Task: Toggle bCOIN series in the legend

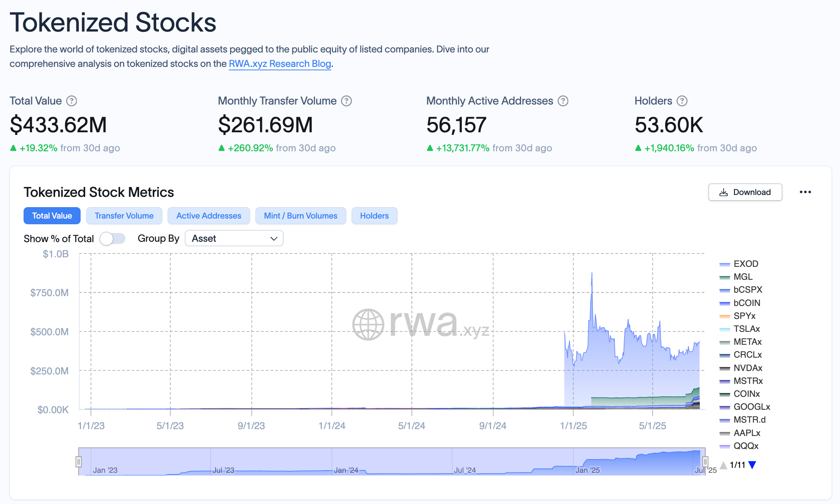Action: click(x=740, y=303)
